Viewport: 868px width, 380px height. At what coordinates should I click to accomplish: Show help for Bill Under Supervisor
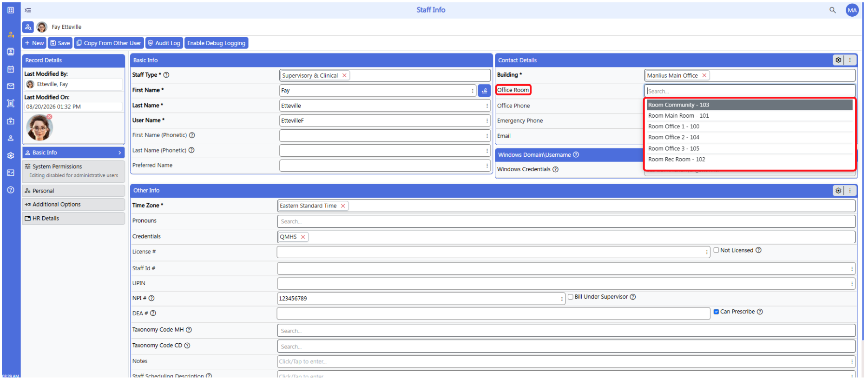(x=633, y=297)
